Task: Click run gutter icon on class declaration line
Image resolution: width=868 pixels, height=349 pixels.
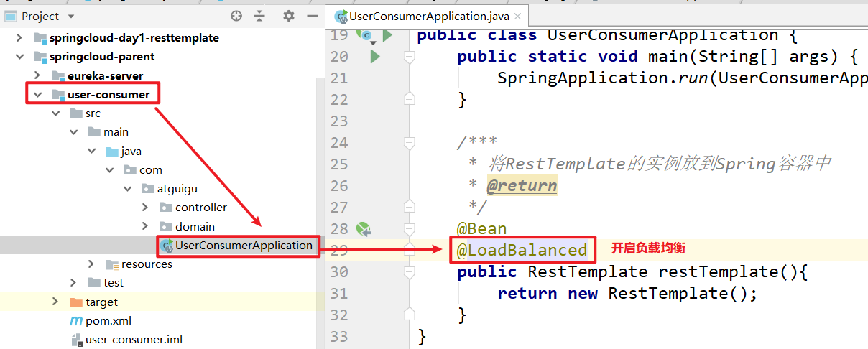Action: tap(387, 34)
